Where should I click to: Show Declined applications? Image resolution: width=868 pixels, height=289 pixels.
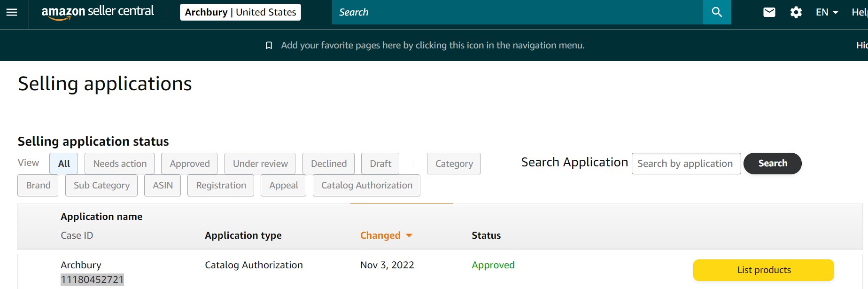[x=328, y=164]
